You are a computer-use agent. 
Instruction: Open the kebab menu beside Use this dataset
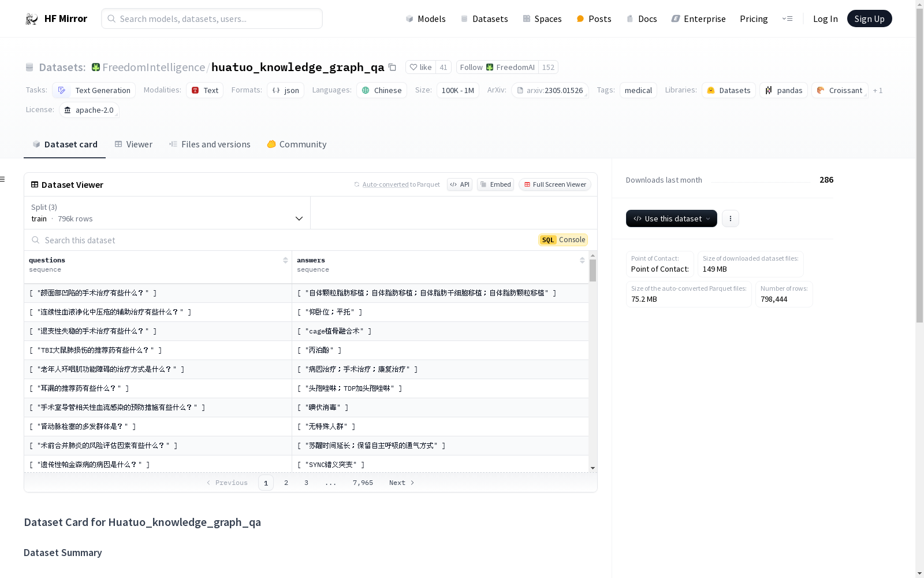pyautogui.click(x=731, y=218)
